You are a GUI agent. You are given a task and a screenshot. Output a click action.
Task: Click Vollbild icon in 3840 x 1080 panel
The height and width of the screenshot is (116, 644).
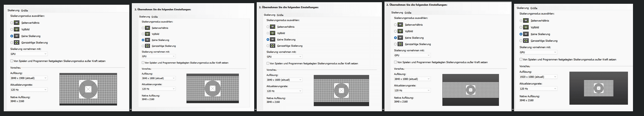[x=400, y=31]
